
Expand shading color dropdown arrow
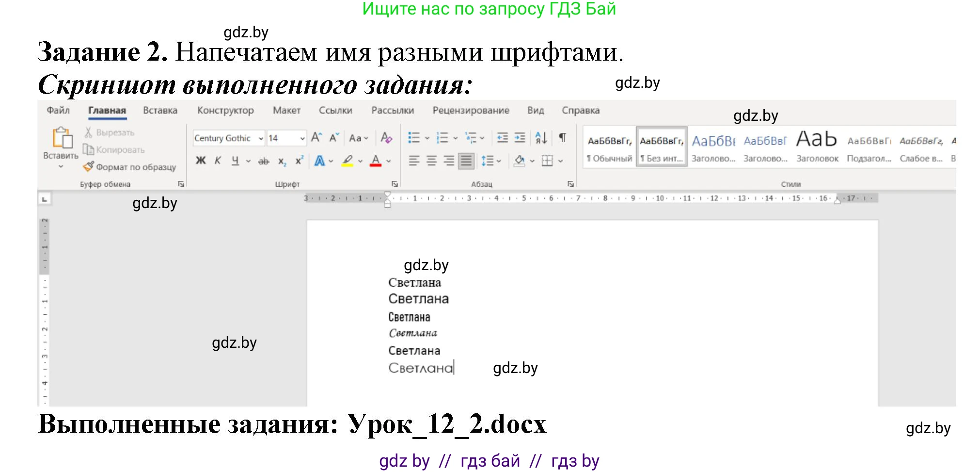(x=532, y=161)
